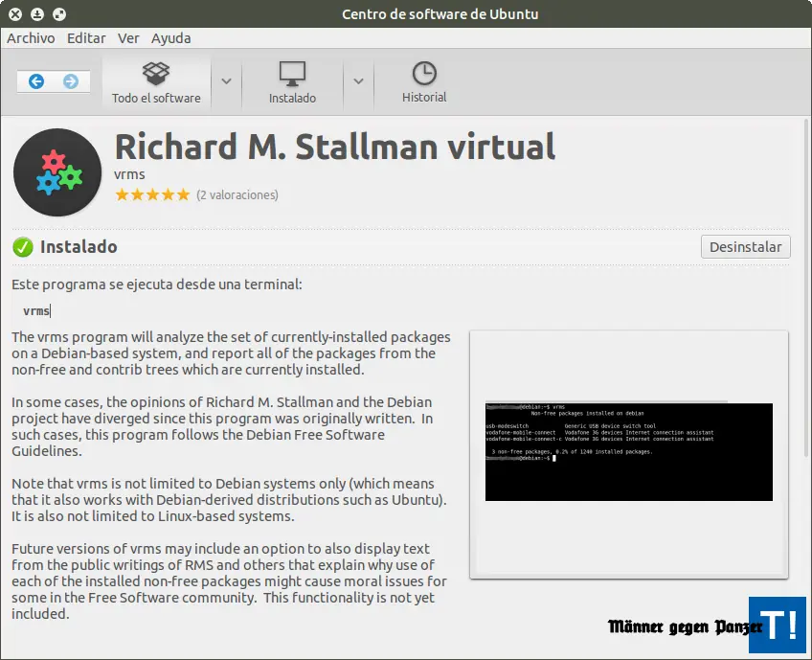The height and width of the screenshot is (660, 812).
Task: Open the Instalado section
Action: coord(292,83)
